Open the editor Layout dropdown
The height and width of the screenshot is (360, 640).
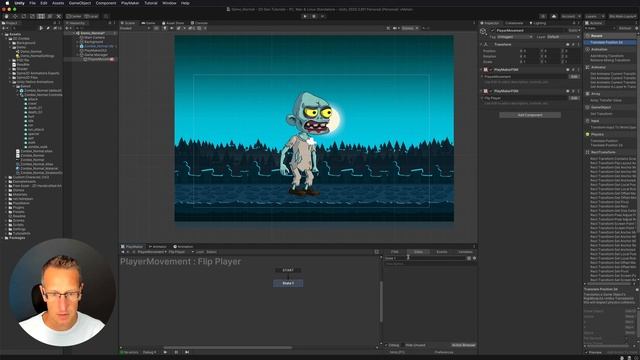tap(623, 16)
